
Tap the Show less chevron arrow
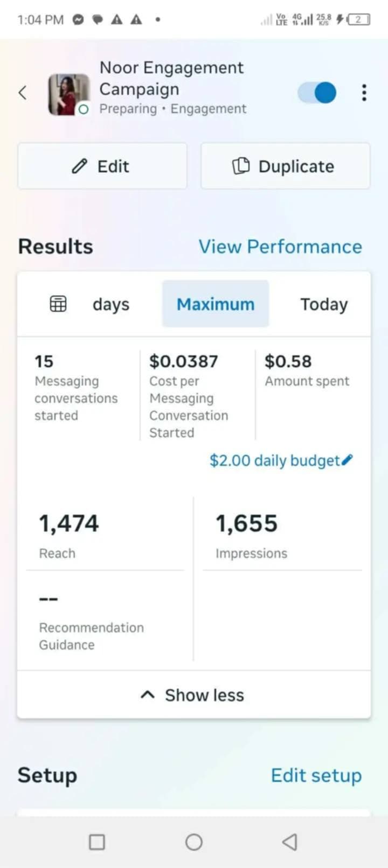point(148,695)
